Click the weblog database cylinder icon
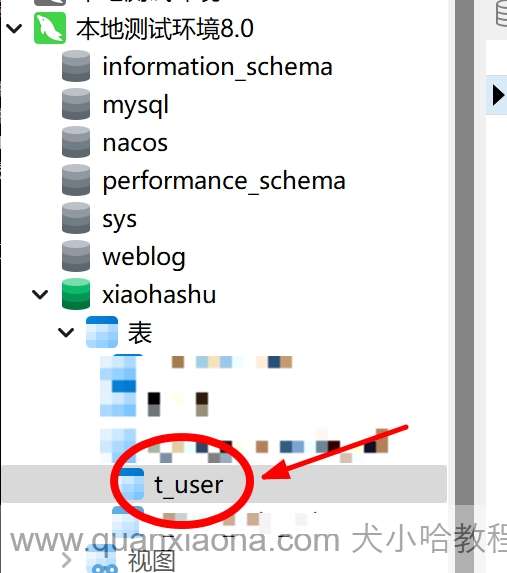Screen dimensions: 507x573 (x=76, y=256)
